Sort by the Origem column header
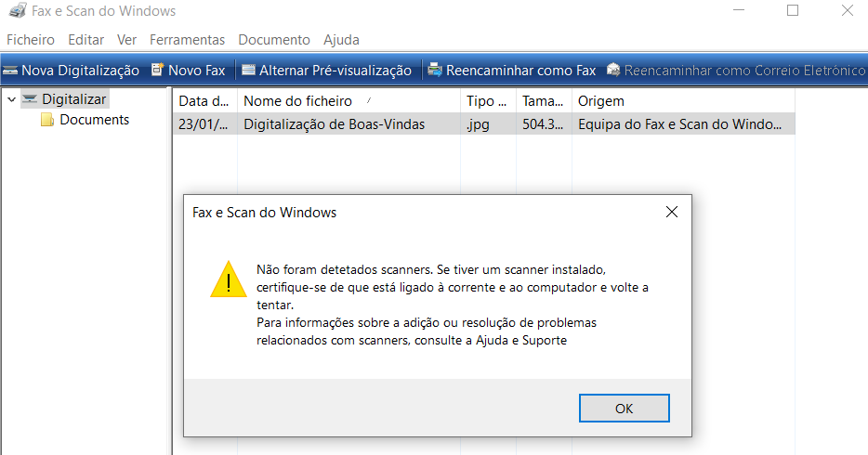Viewport: 868px width, 455px height. tap(684, 101)
